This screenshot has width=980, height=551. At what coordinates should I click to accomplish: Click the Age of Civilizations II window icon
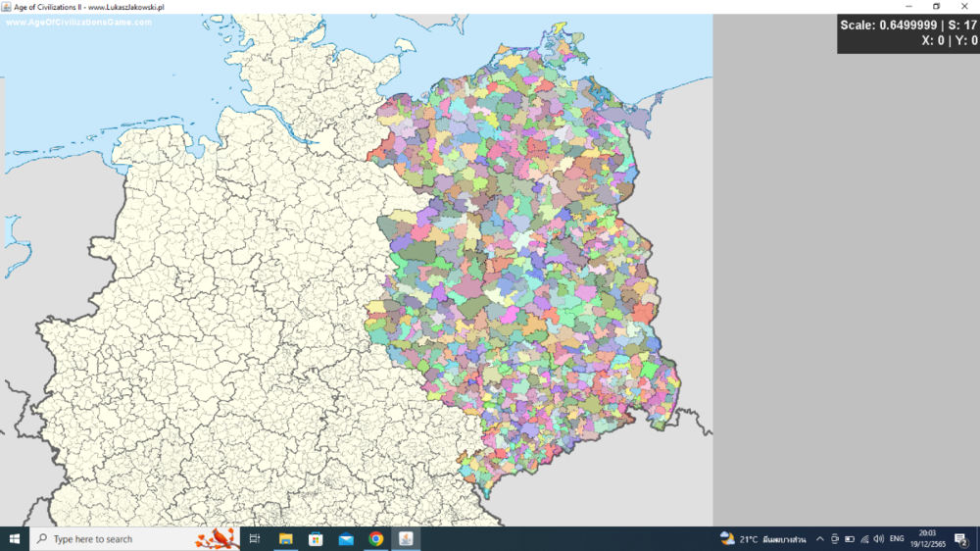6,7
